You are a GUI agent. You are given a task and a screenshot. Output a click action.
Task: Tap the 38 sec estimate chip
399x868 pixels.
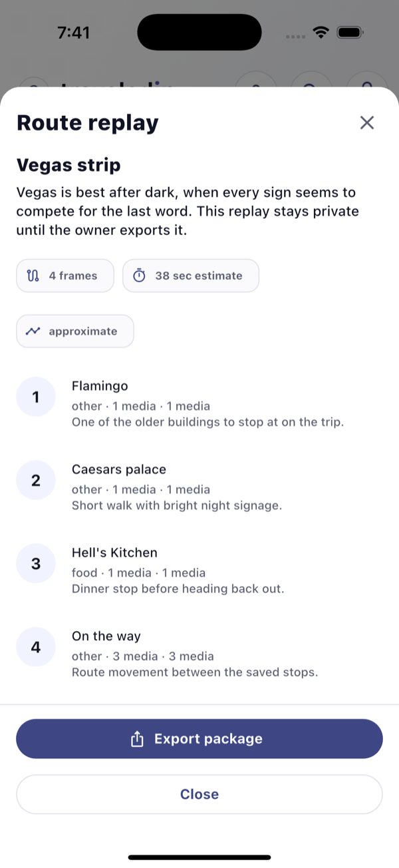(191, 276)
